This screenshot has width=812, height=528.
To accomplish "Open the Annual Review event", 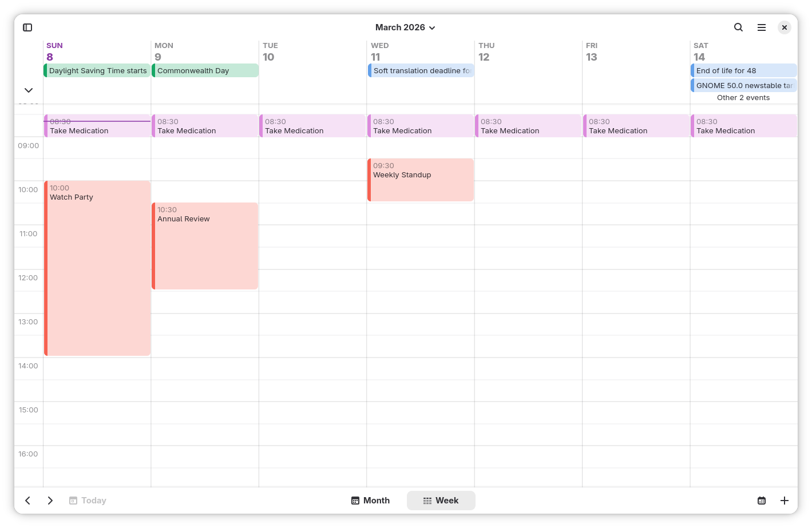I will [x=205, y=246].
